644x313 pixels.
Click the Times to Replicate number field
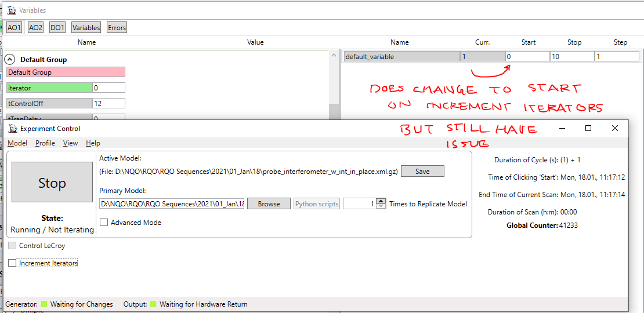[360, 203]
